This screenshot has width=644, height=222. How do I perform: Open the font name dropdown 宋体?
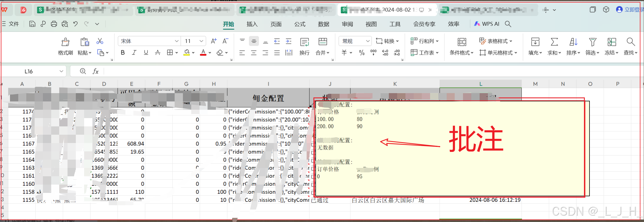149,41
